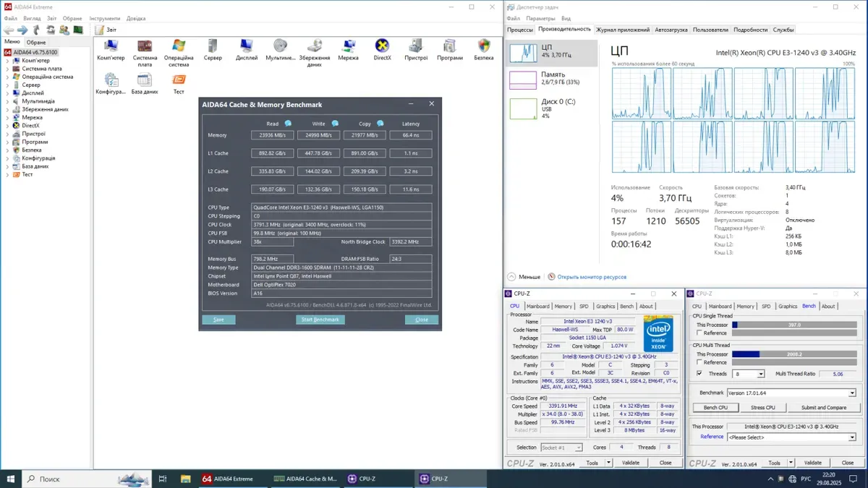This screenshot has width=868, height=488.
Task: Click the Тест benchmark icon in main pane
Action: 179,80
